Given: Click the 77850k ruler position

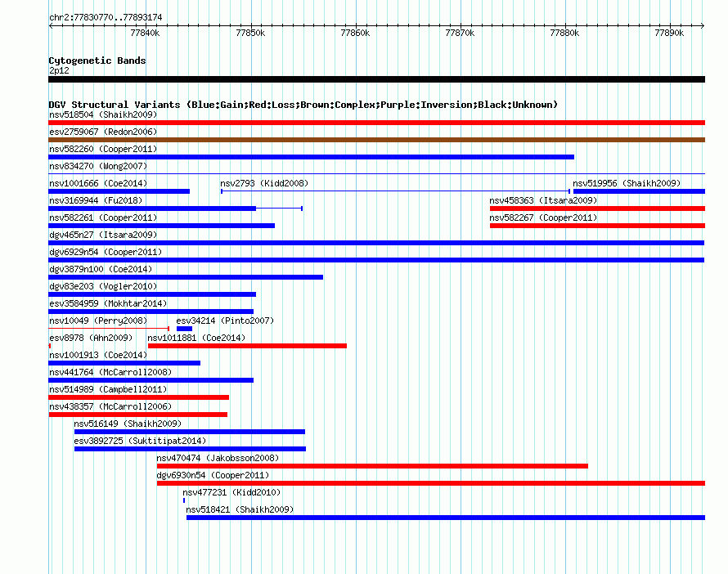Looking at the screenshot, I should coord(250,33).
